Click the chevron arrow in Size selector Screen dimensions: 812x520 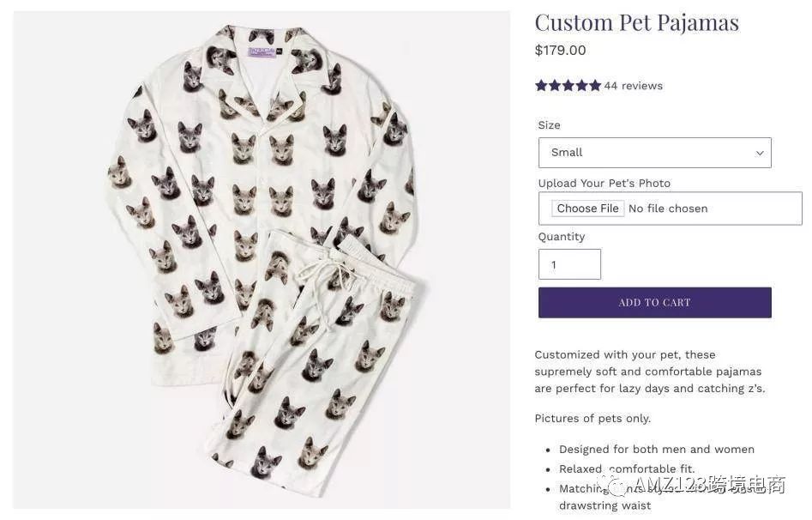tap(759, 153)
